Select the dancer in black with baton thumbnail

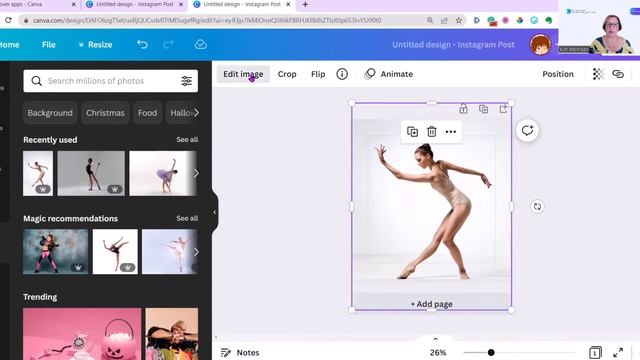(91, 173)
